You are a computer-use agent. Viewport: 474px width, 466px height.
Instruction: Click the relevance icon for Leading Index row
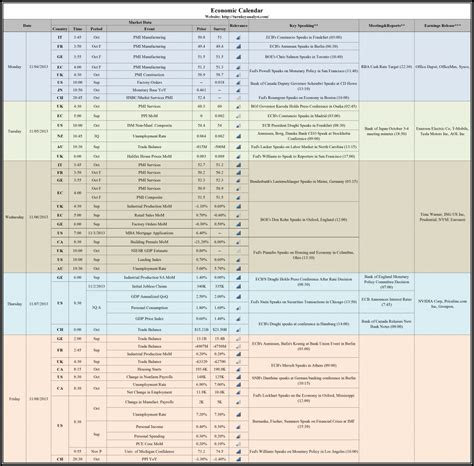tap(238, 260)
